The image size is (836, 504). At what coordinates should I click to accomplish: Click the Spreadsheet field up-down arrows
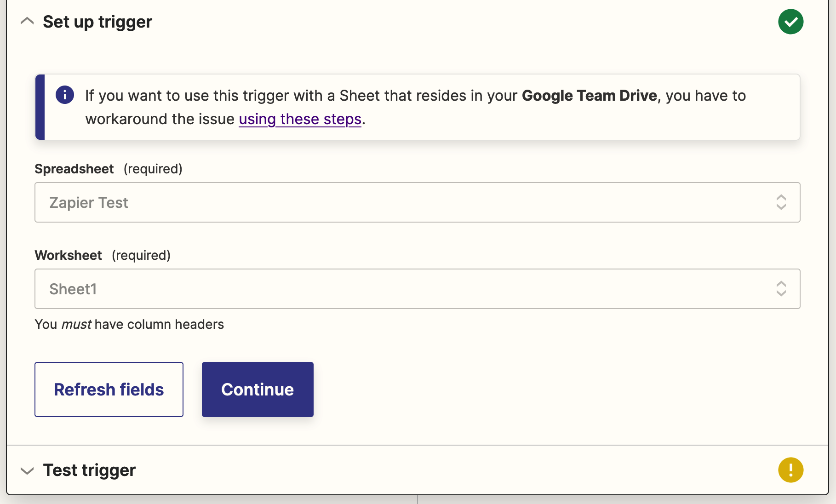click(x=781, y=202)
